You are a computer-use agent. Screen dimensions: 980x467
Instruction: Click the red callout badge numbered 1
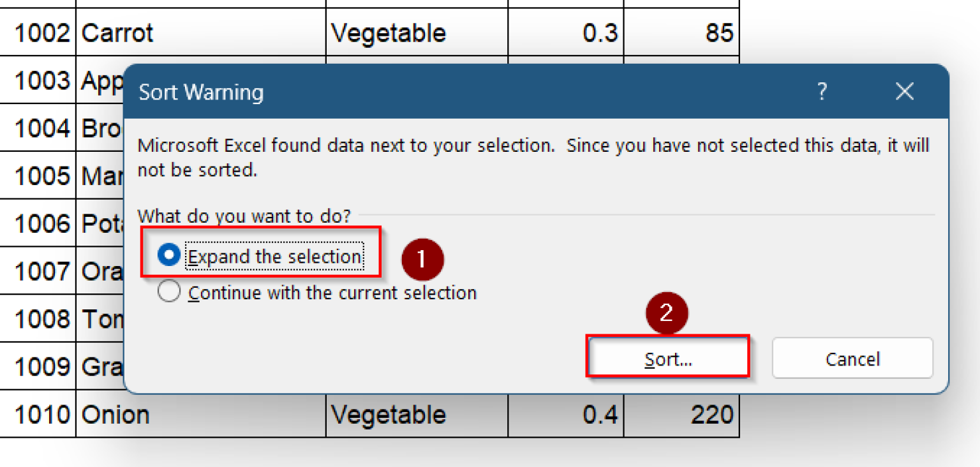point(422,259)
